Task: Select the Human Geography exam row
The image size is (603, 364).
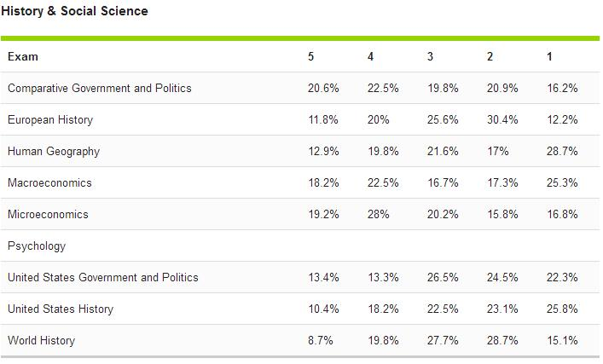Action: (x=54, y=152)
